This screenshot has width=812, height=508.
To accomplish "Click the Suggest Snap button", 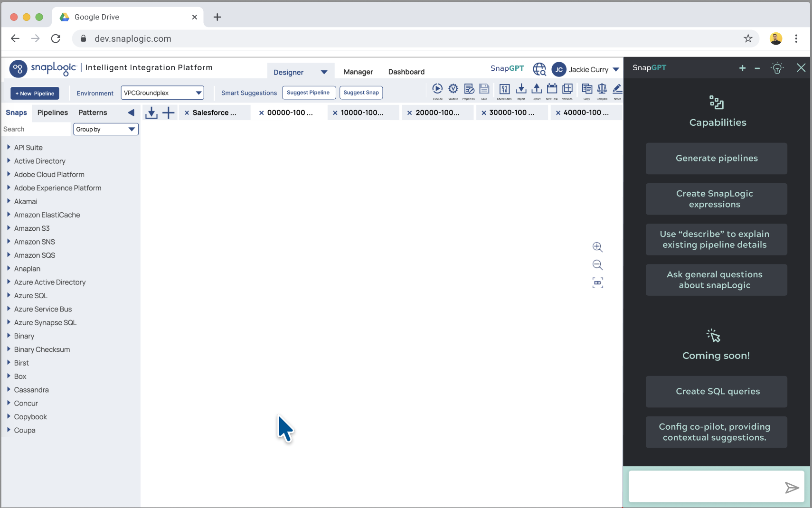I will tap(361, 93).
